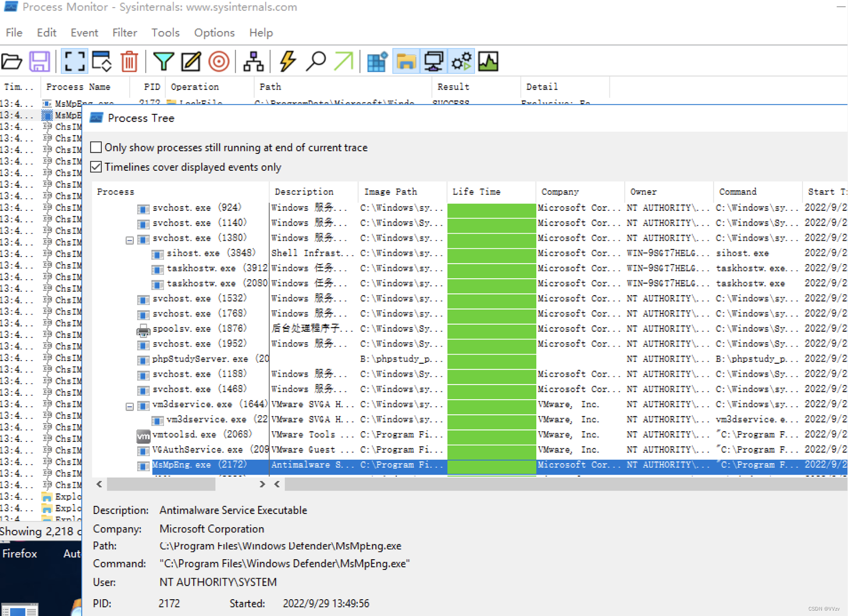Uncheck Timelines cover displayed events only
Screen dimensions: 848x616
(x=96, y=166)
